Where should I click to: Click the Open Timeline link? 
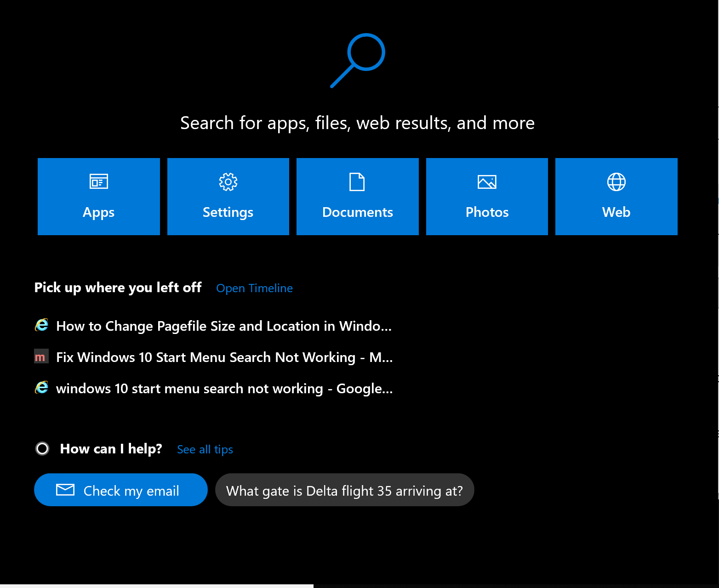[254, 288]
